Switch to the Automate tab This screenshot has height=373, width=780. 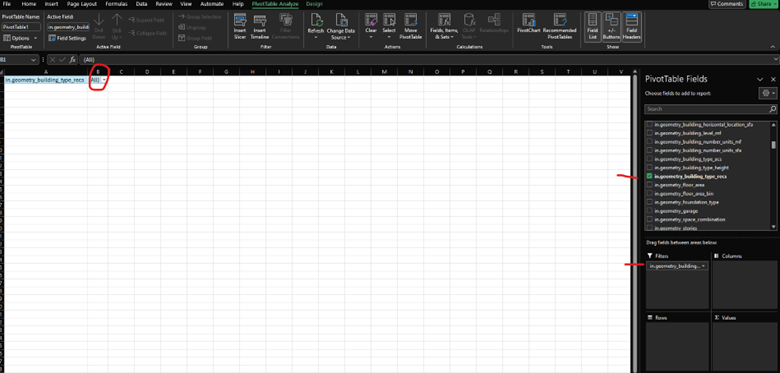(212, 4)
